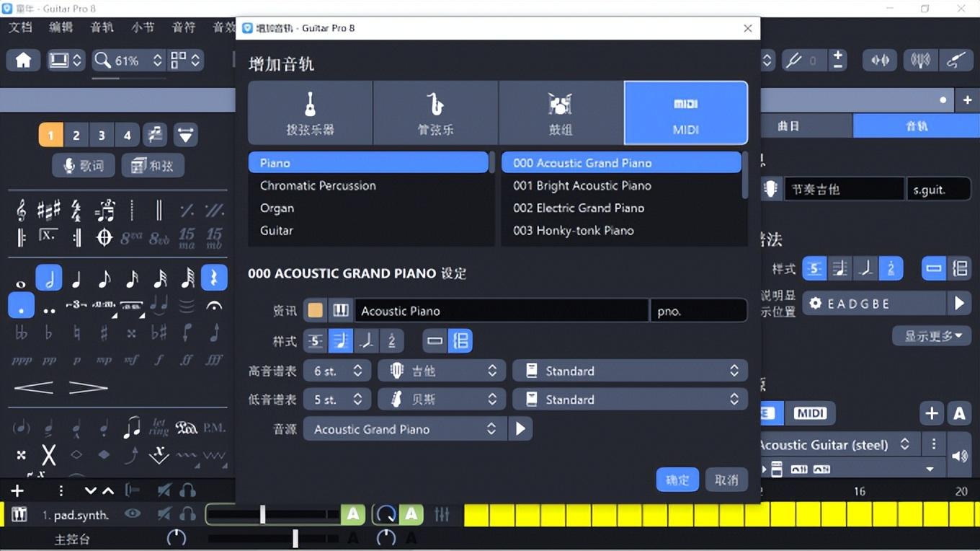Open the 和弦 chords button
This screenshot has height=551, width=980.
(x=152, y=166)
